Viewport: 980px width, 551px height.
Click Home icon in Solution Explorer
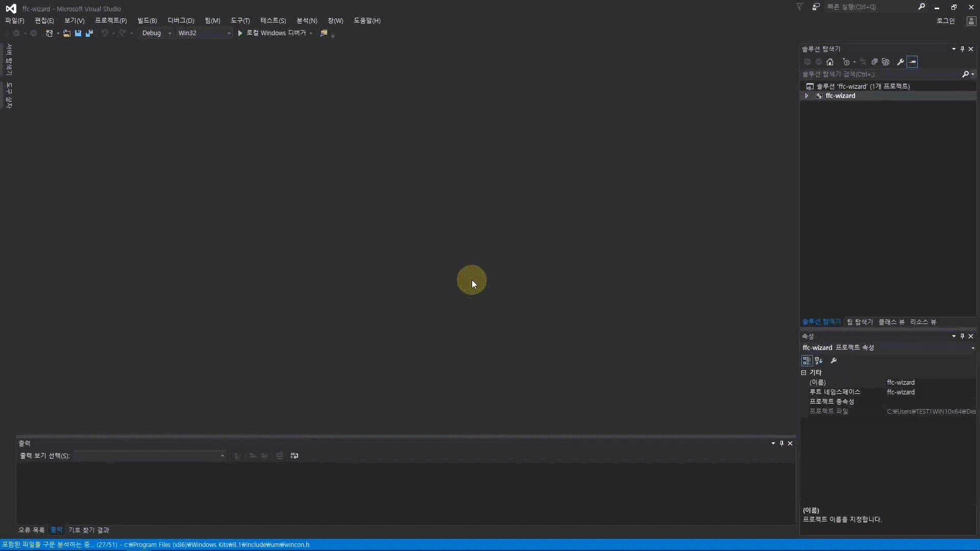click(830, 62)
